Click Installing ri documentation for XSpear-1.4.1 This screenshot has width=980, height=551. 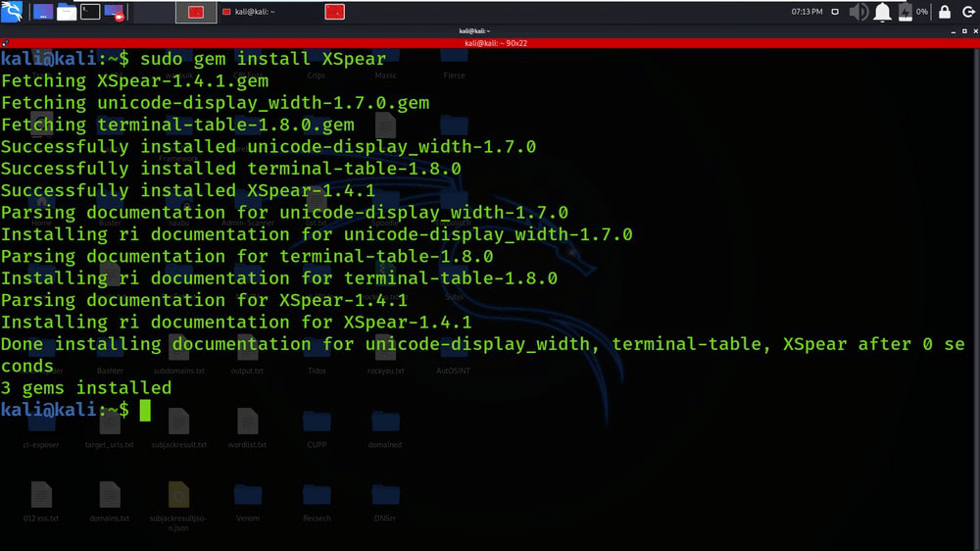[236, 322]
